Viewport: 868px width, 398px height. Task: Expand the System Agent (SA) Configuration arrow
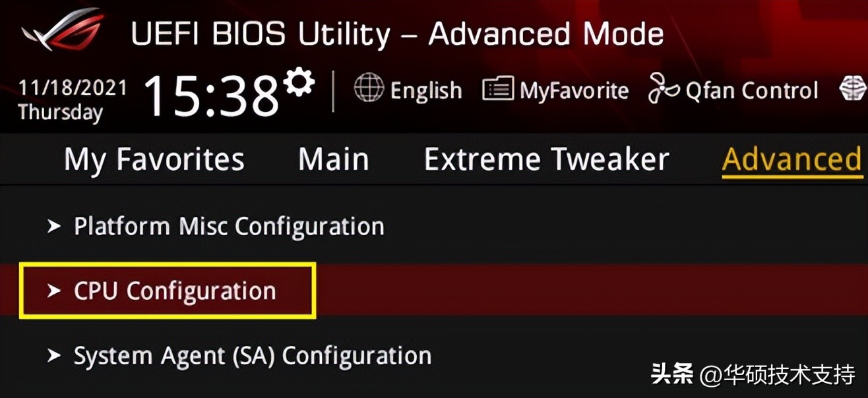pos(54,356)
